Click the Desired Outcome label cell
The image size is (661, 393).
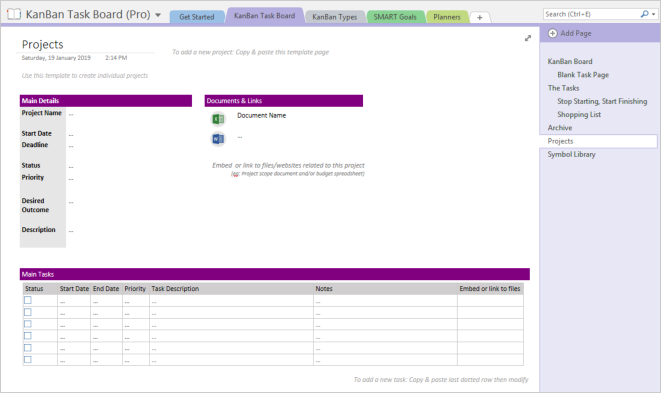click(x=35, y=205)
